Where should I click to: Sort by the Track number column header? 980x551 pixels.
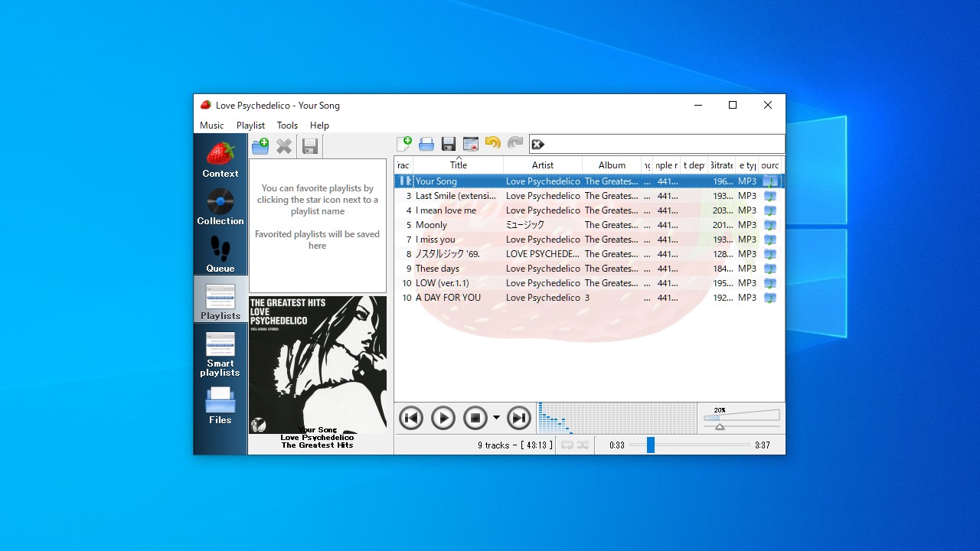pos(403,165)
